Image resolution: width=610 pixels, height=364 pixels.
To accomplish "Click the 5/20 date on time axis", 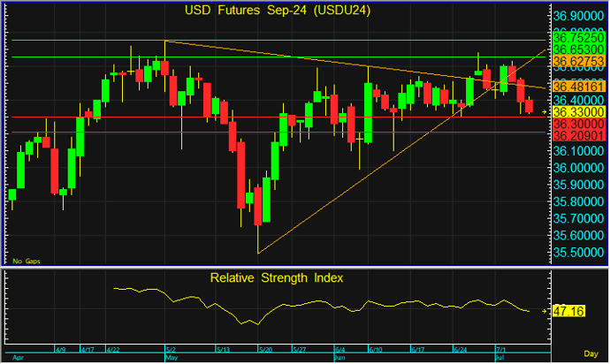I will pos(264,350).
